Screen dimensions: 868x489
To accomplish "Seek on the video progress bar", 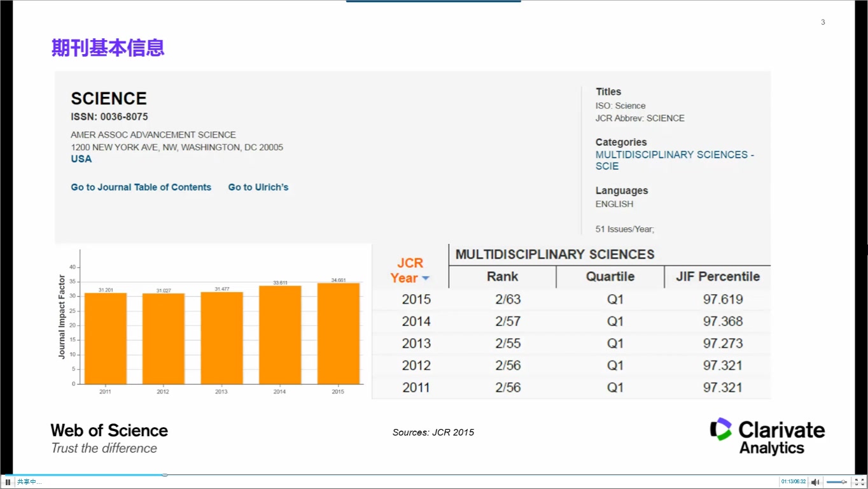I will pos(434,475).
